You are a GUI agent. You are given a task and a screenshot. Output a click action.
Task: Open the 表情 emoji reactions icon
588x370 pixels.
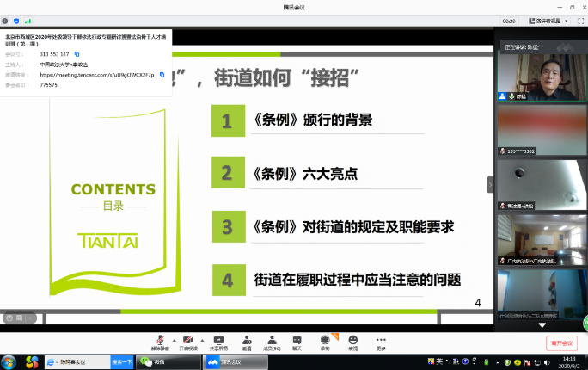click(352, 341)
